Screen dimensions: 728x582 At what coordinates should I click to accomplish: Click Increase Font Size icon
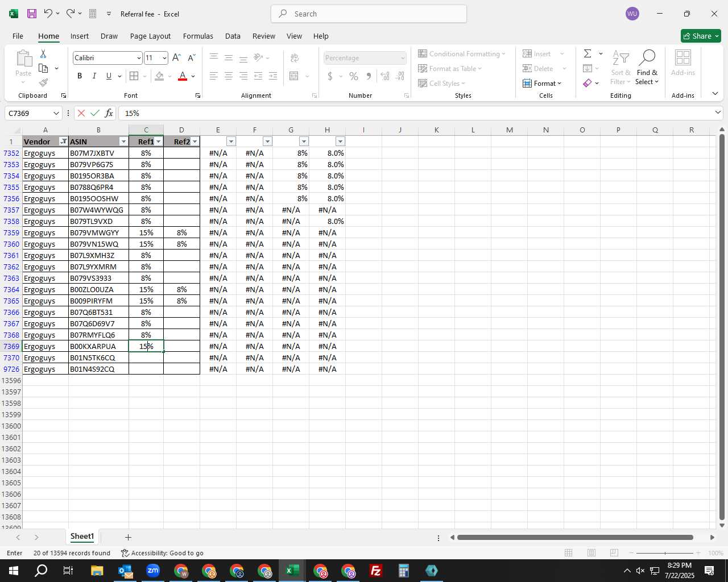tap(176, 57)
